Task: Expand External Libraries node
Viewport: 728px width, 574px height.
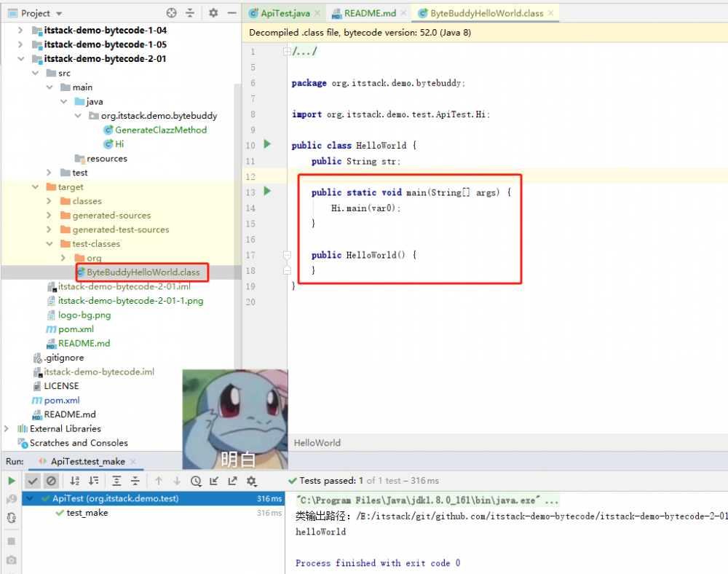Action: click(7, 428)
